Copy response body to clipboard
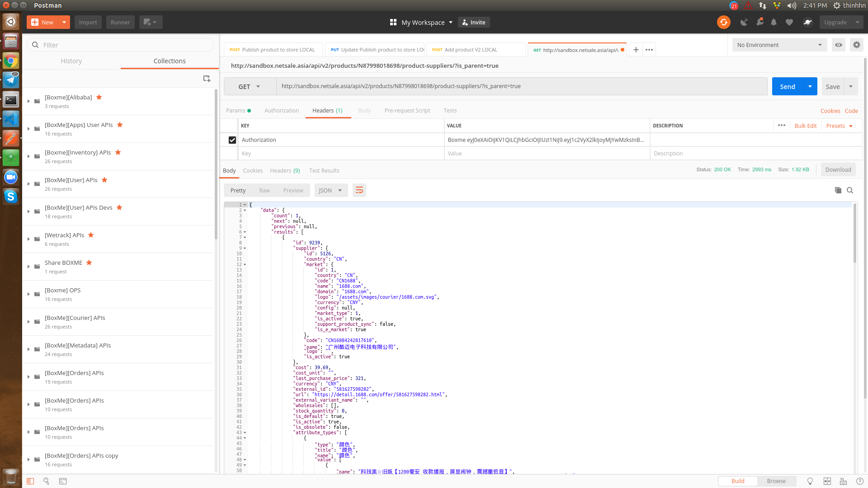The height and width of the screenshot is (488, 868). tap(838, 190)
